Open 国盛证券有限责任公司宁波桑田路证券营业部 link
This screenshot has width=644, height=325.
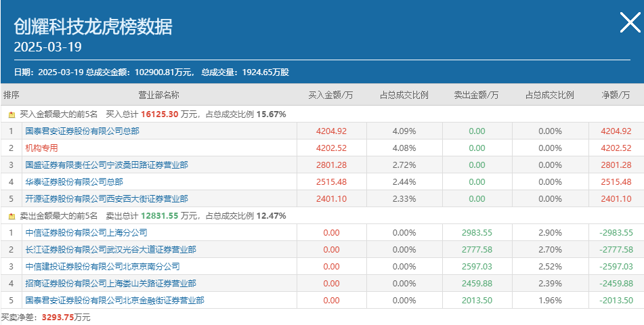click(x=107, y=165)
